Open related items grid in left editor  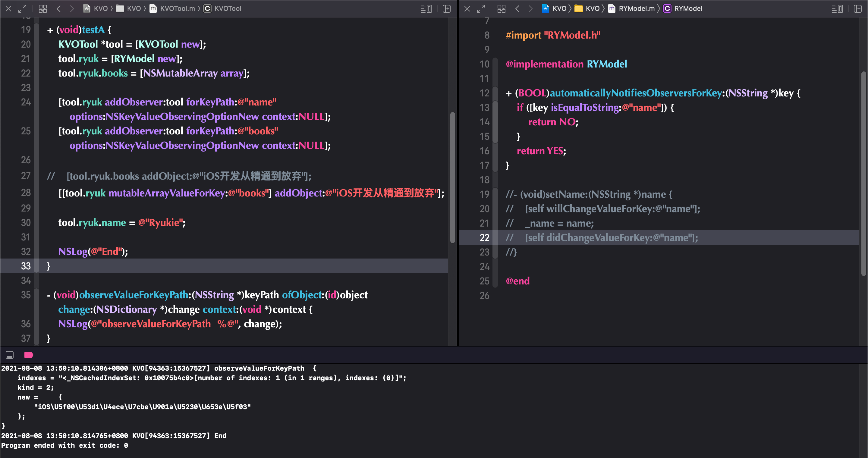(x=43, y=9)
